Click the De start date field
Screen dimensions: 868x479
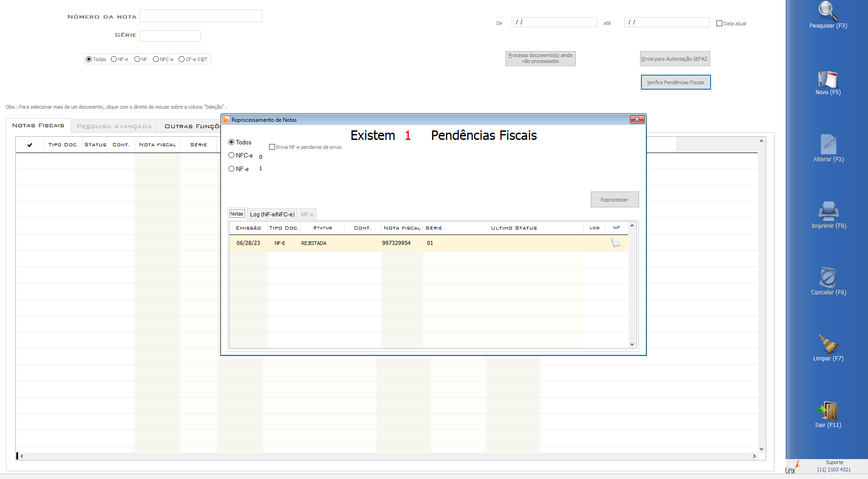pyautogui.click(x=554, y=22)
